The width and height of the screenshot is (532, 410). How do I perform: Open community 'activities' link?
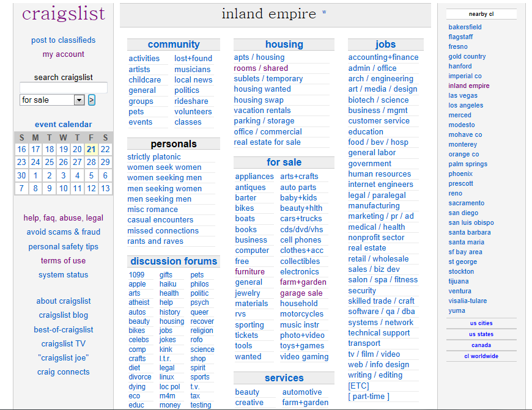point(144,59)
